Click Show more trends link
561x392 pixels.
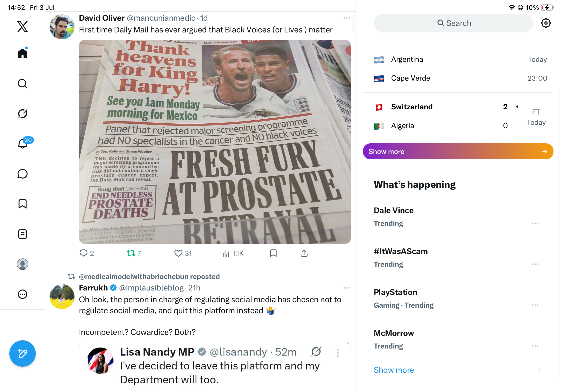click(x=394, y=370)
